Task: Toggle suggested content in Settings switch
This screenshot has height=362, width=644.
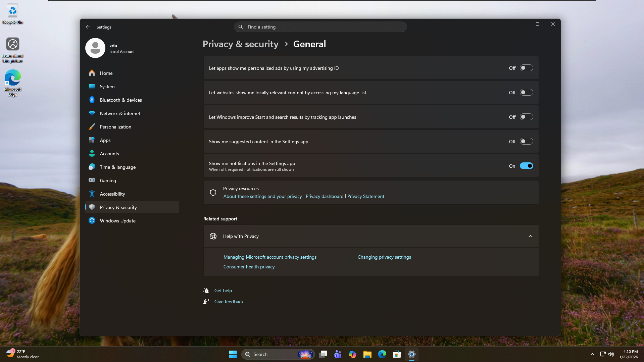Action: point(526,142)
